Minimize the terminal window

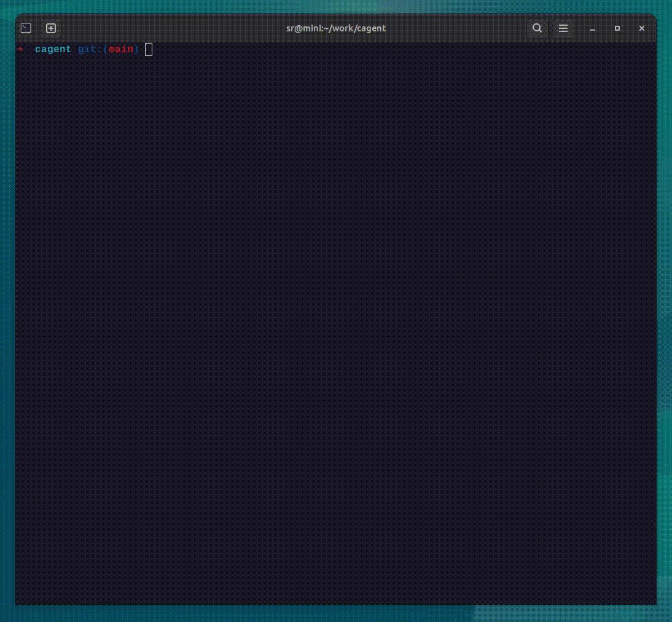592,28
